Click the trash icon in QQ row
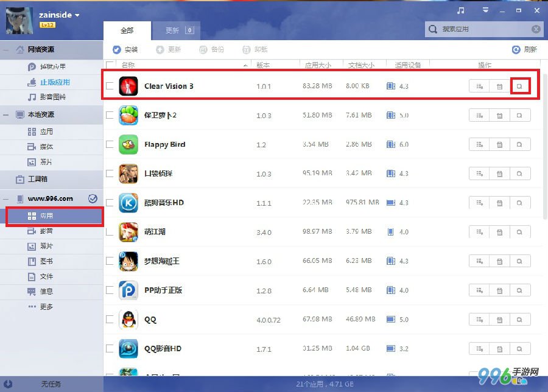Image resolution: width=548 pixels, height=392 pixels. coord(499,320)
